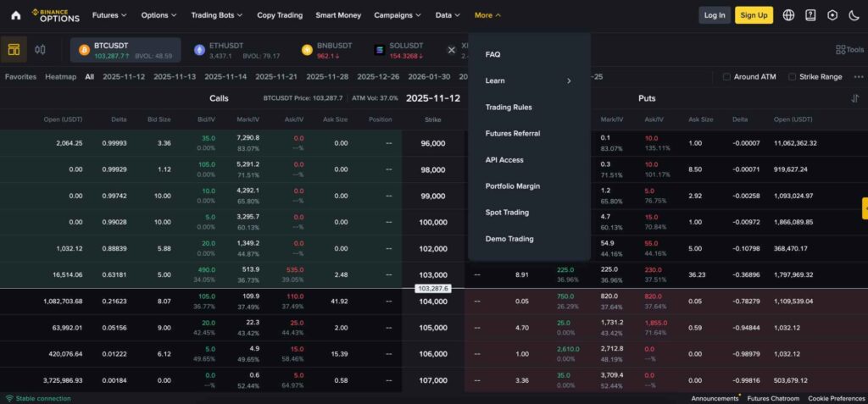Click the 107,000 strike cell
Image resolution: width=868 pixels, height=404 pixels.
tap(433, 381)
